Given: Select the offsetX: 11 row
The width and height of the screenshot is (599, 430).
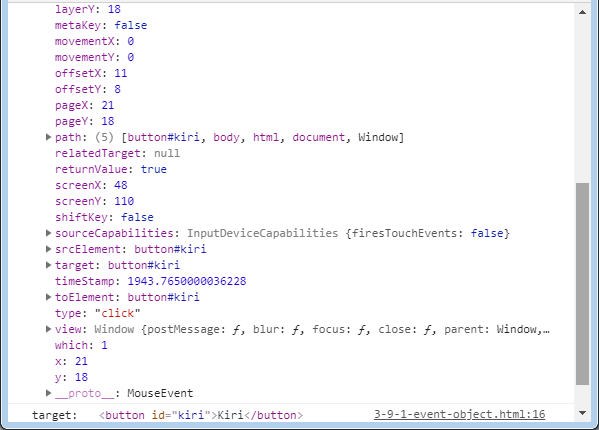Looking at the screenshot, I should pos(91,73).
